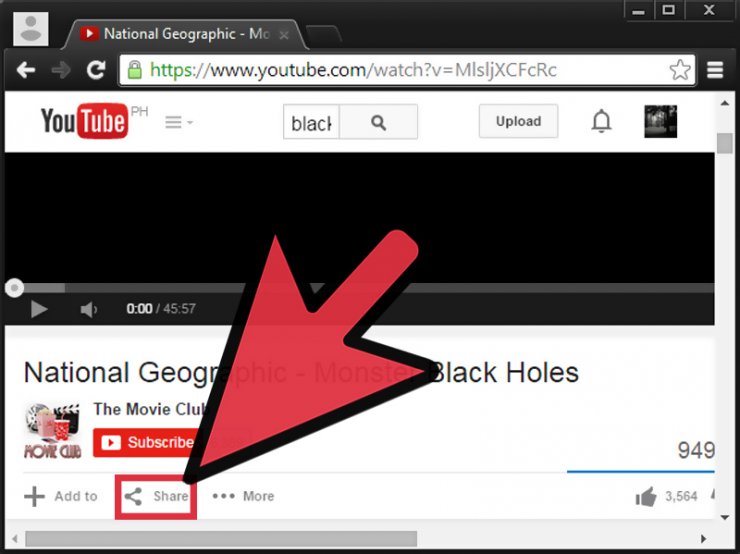The width and height of the screenshot is (740, 554).
Task: Click the page scroll down arrow
Action: (x=725, y=517)
